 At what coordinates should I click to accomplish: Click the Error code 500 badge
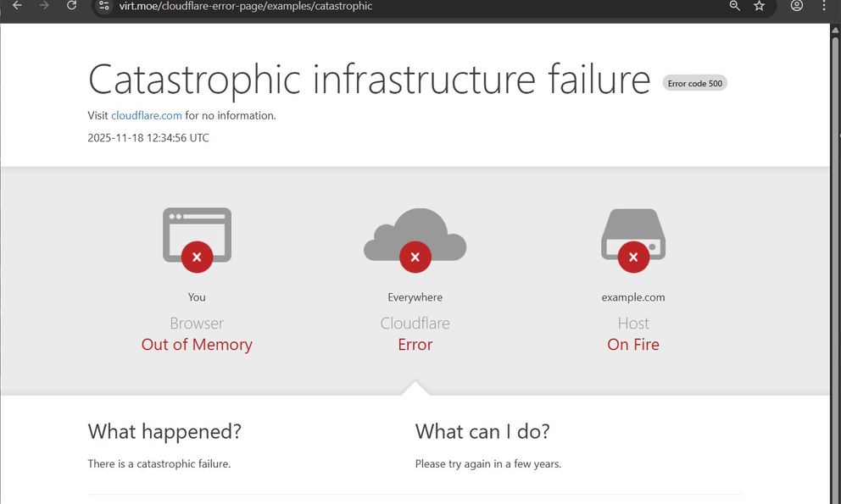[x=694, y=83]
